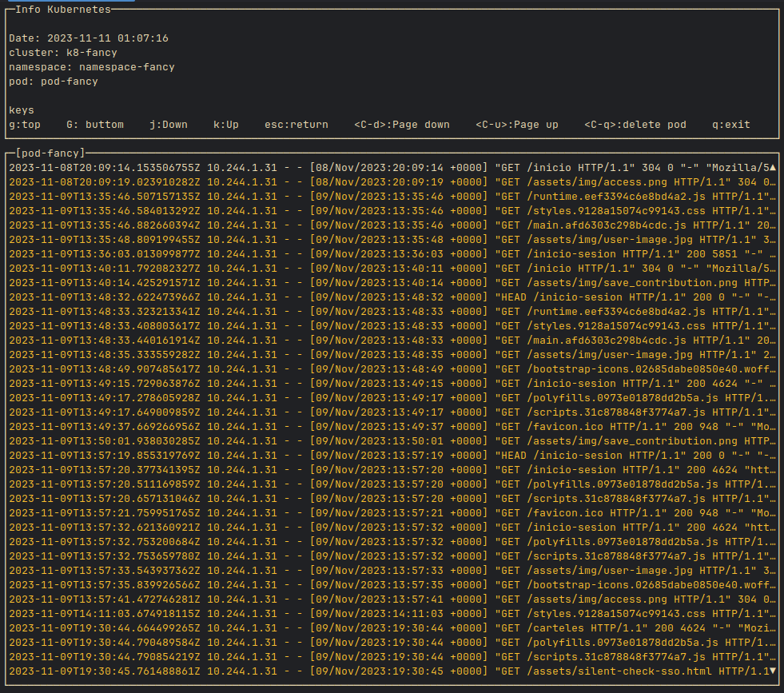
Task: Select the 'pod: pod-fancy' info line
Action: tap(54, 82)
